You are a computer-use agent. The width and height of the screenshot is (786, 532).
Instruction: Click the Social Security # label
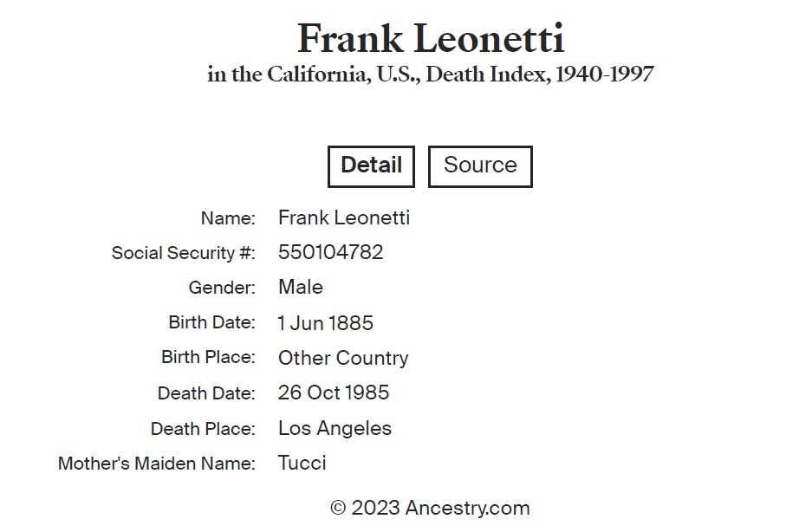(x=184, y=253)
